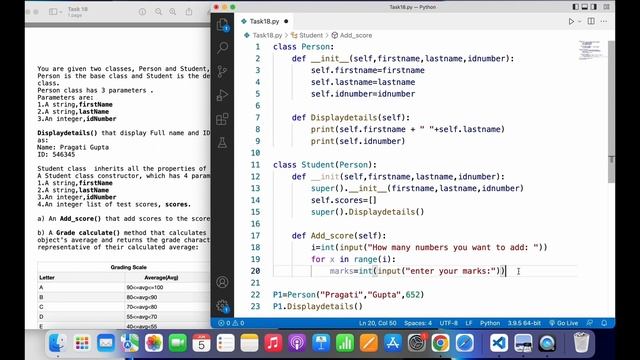Select the 3.9.5 64-bit interpreter

pos(524,323)
